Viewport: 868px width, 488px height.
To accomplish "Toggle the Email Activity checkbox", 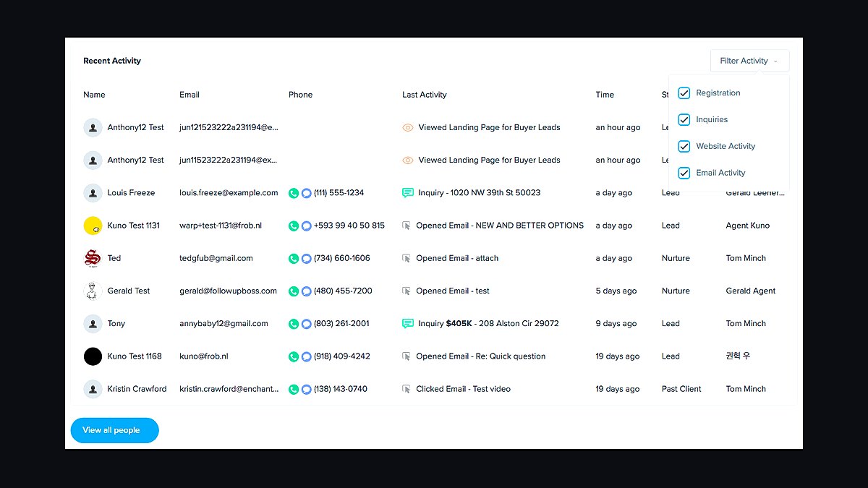I will pyautogui.click(x=684, y=174).
